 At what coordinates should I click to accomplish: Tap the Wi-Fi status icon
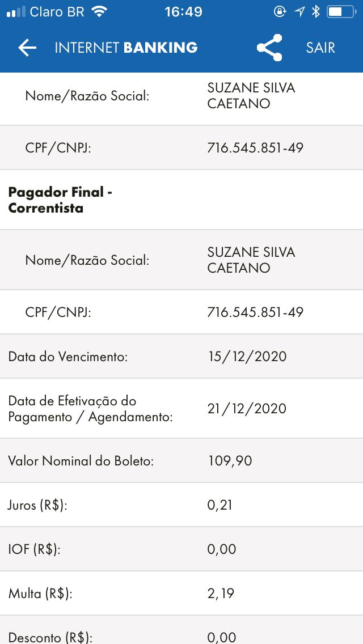click(x=99, y=11)
